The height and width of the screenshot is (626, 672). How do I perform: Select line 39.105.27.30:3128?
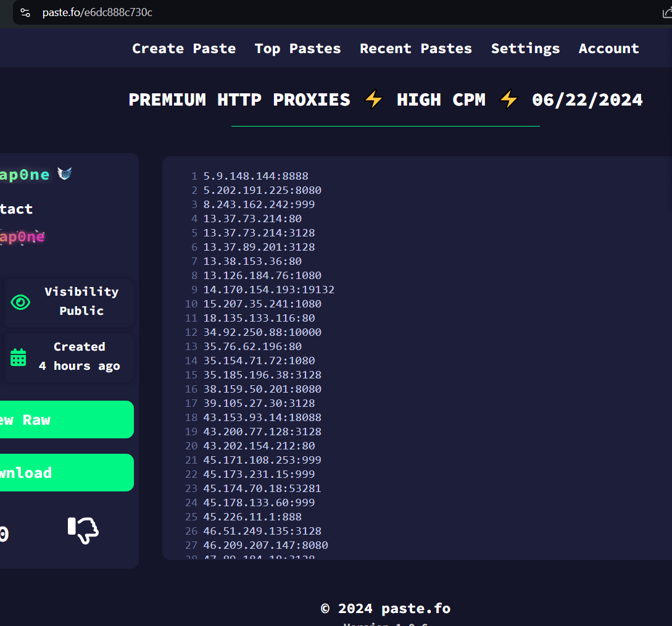259,403
